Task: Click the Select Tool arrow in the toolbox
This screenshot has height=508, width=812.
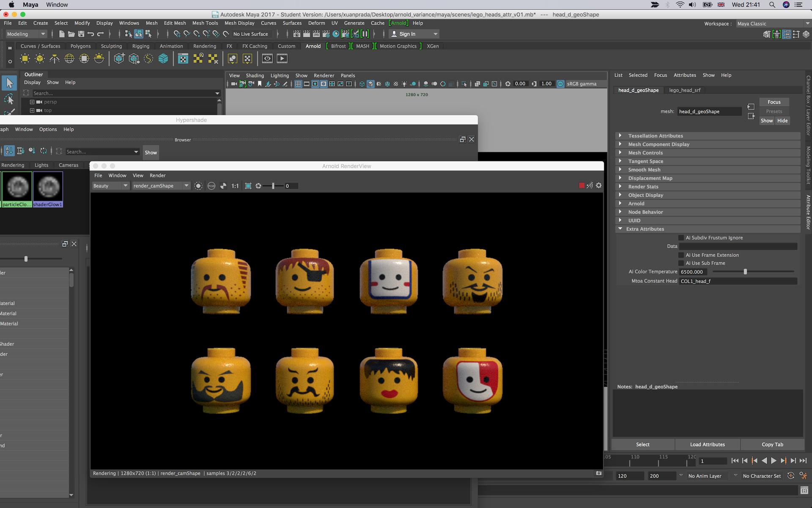Action: coord(9,83)
